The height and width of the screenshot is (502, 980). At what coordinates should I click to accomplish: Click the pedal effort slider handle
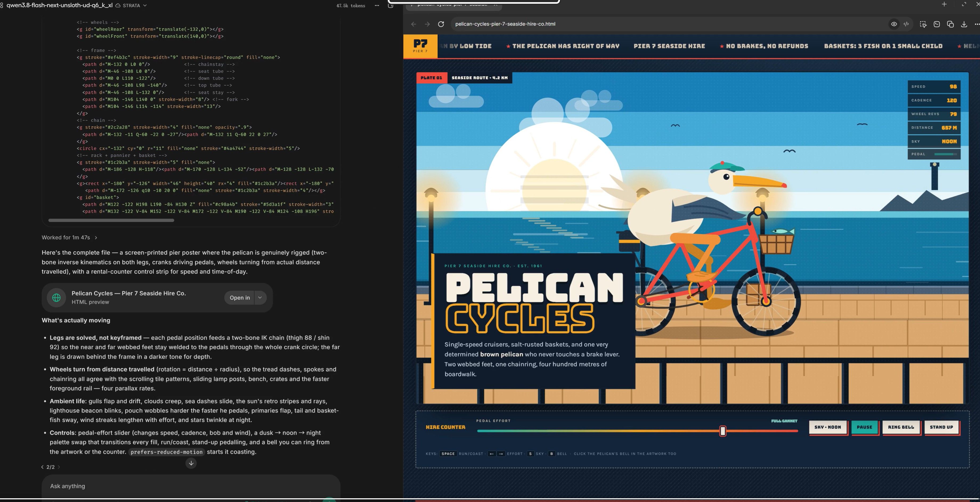(x=723, y=431)
